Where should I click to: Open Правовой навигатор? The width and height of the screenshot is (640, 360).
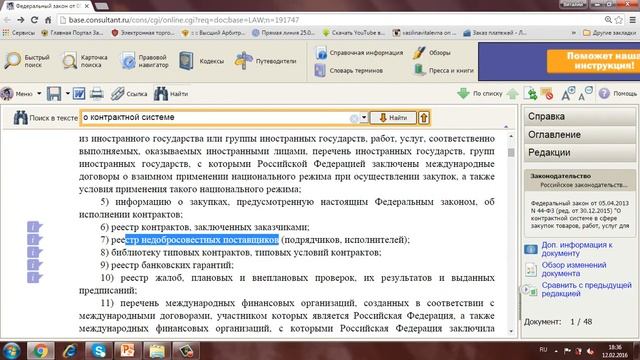[144, 61]
